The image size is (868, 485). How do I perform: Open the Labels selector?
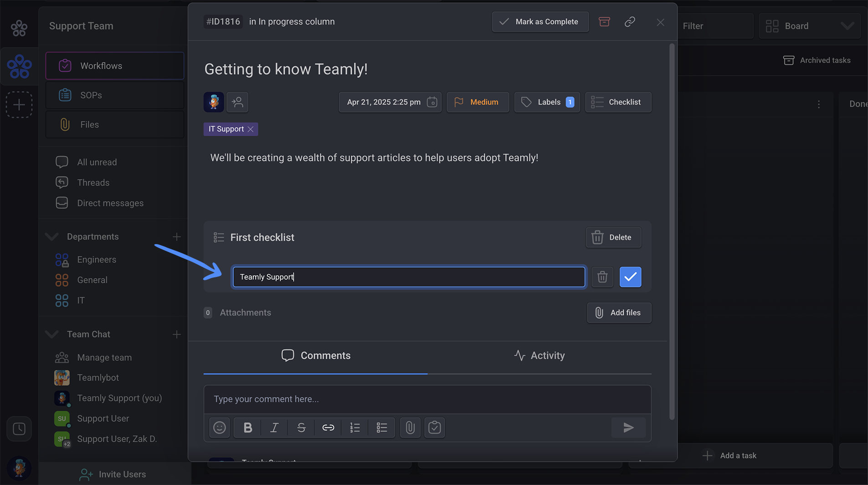[547, 102]
